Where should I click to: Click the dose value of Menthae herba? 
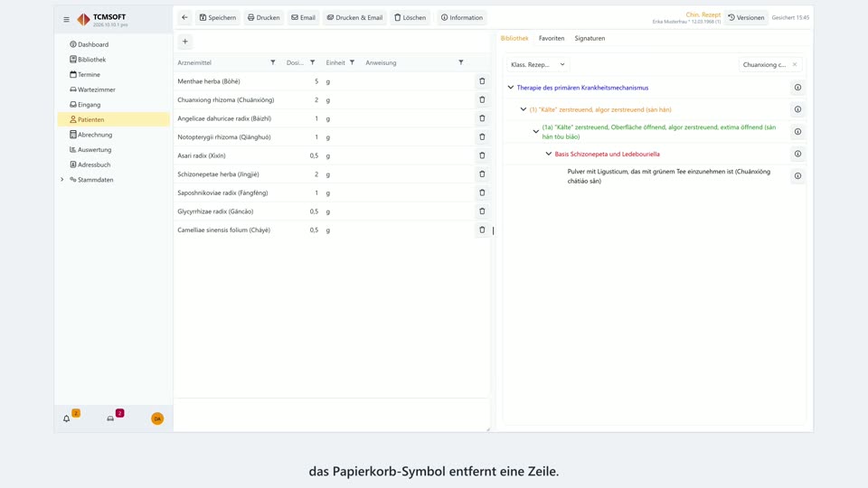316,81
